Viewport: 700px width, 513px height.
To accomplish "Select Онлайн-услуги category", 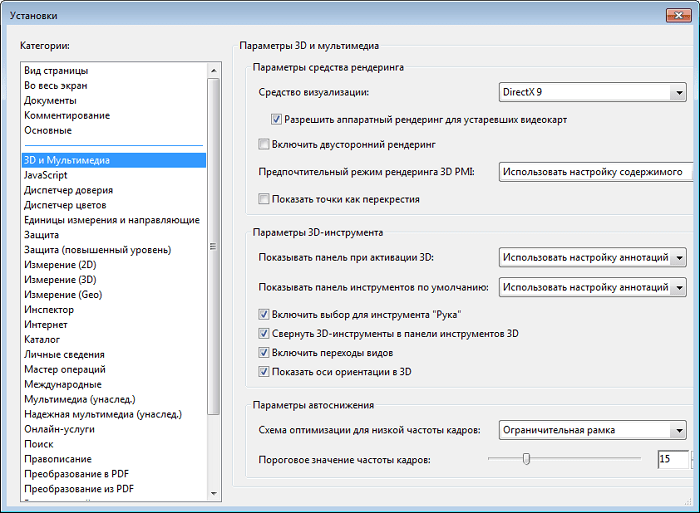I will point(114,430).
